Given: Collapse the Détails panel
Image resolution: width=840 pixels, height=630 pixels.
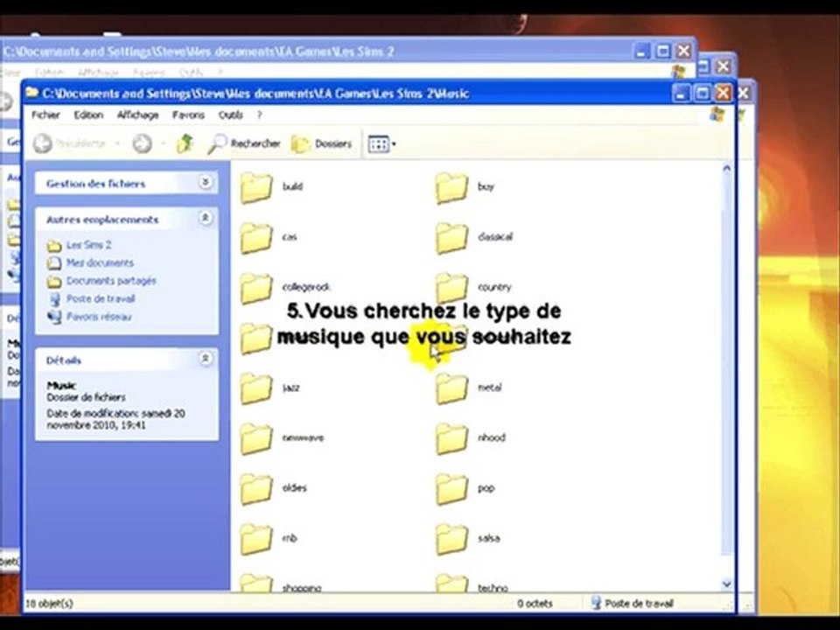Looking at the screenshot, I should [x=205, y=359].
